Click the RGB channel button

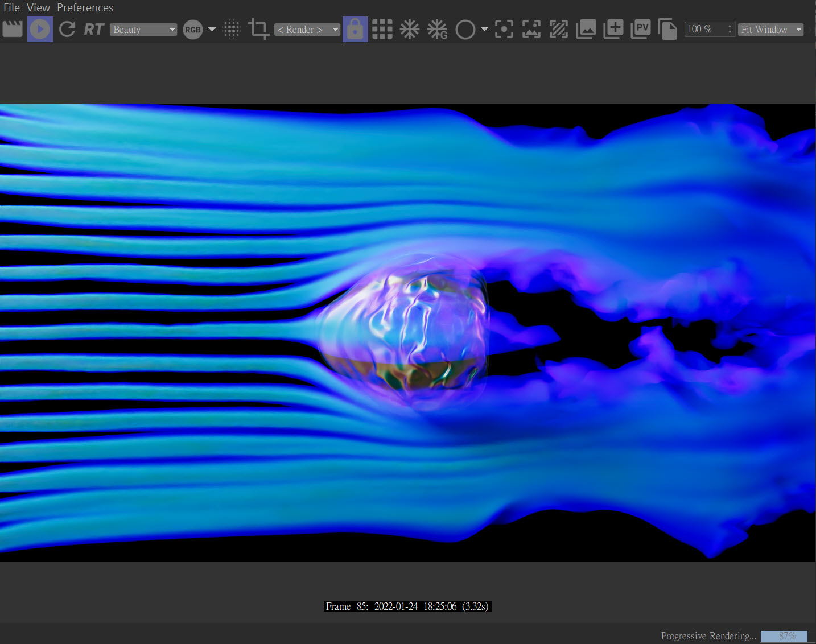193,30
